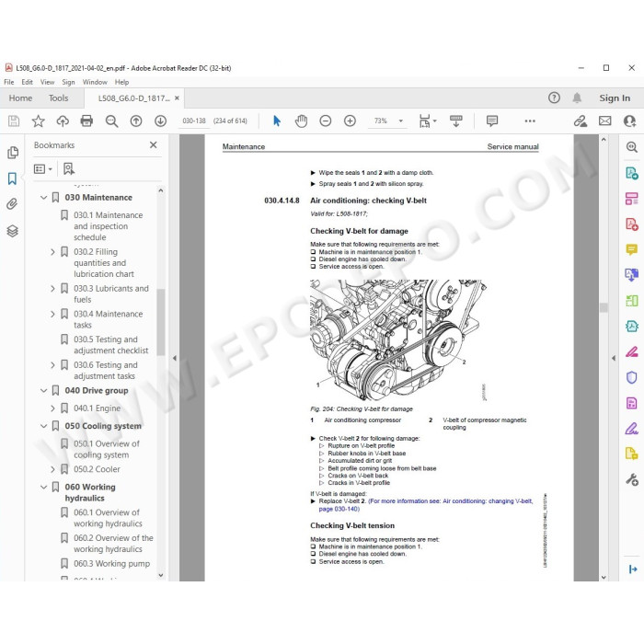Open the notifications bell
Screen dimensions: 644x644
point(577,98)
